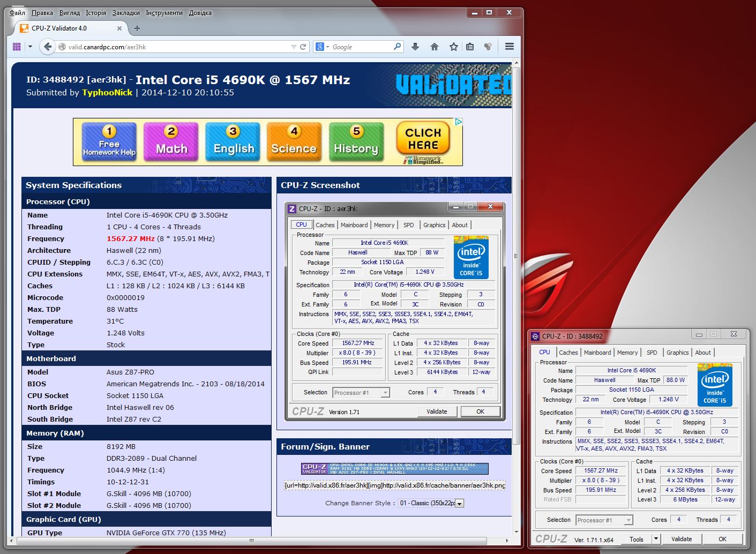The image size is (756, 554).
Task: Click the page horizontal scrollbar
Action: point(252,540)
